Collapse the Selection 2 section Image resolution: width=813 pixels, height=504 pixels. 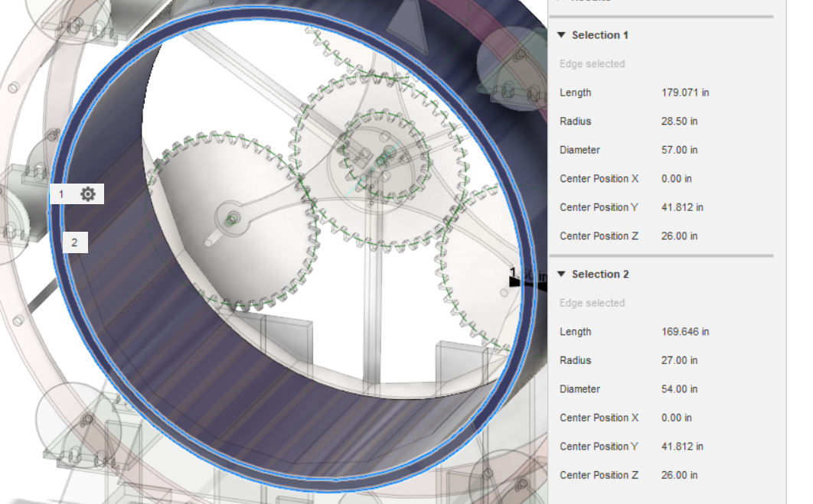pyautogui.click(x=561, y=274)
